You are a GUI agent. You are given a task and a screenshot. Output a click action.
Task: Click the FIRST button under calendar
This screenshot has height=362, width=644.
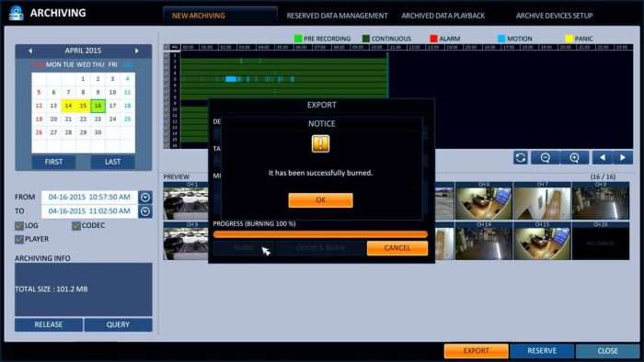click(x=53, y=162)
